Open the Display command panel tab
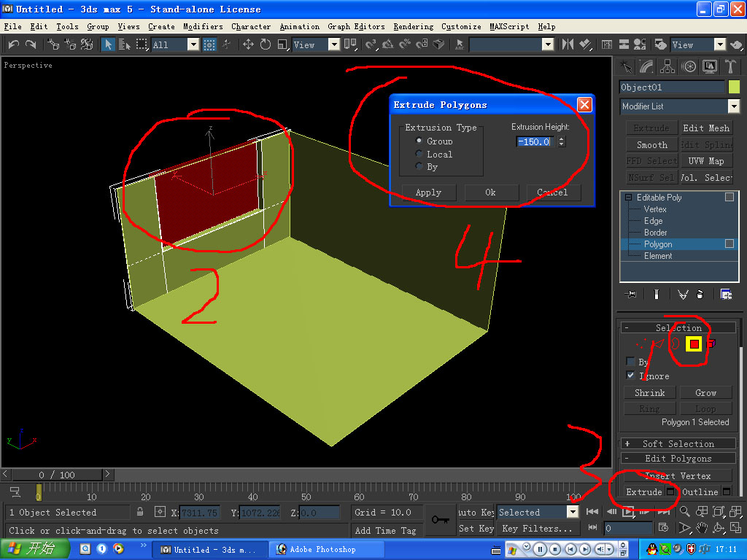Viewport: 747px width, 560px height. click(x=709, y=66)
